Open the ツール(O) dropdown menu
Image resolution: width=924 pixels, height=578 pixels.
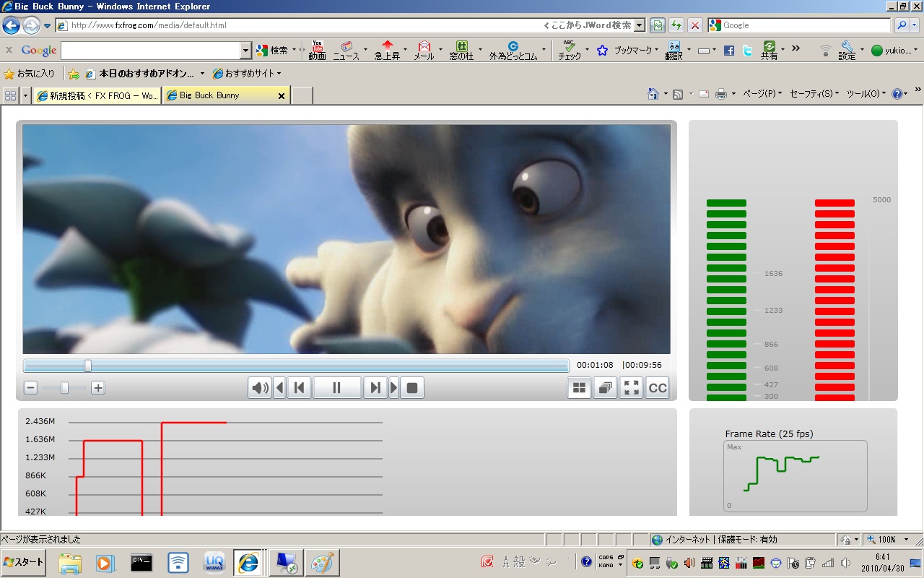[x=866, y=94]
